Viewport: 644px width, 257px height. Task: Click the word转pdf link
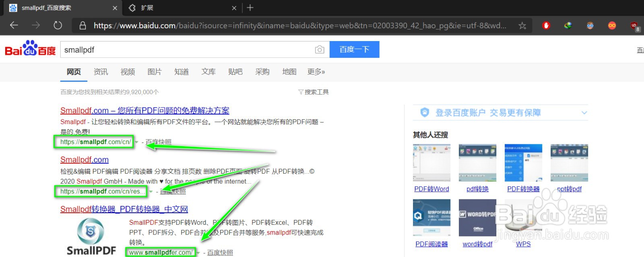point(477,244)
